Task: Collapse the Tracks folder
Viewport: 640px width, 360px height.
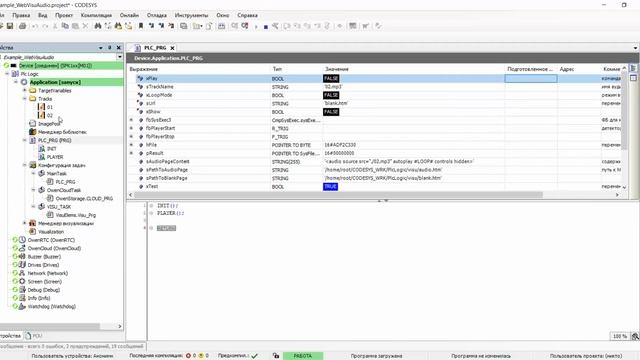Action: pos(24,99)
